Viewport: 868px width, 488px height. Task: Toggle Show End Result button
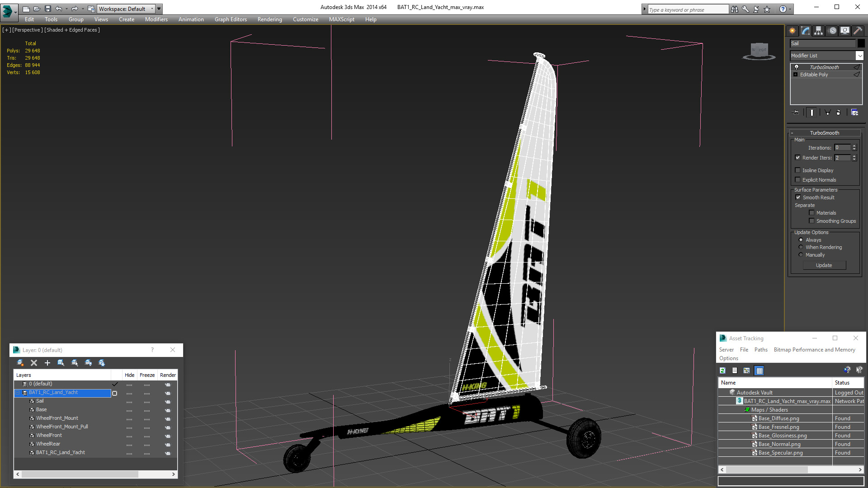(x=812, y=113)
